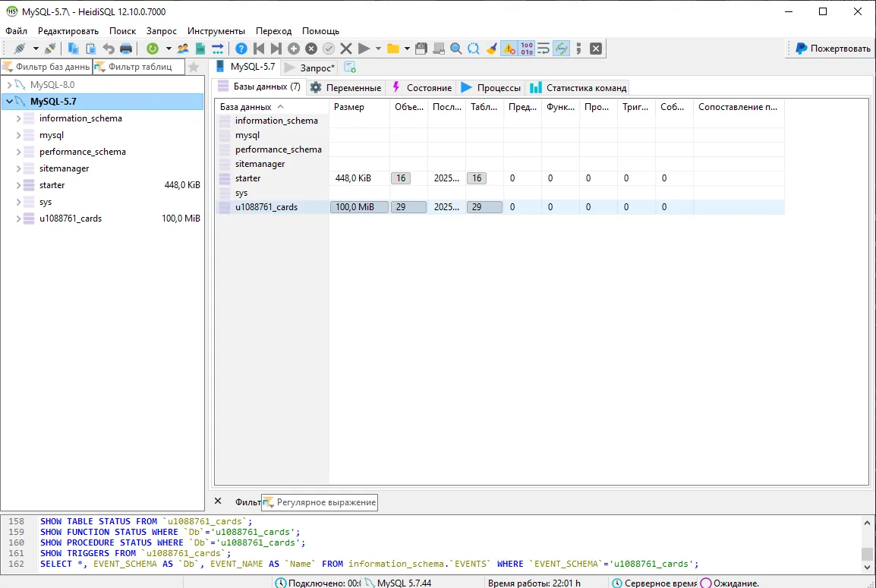Click the Фильтр баз данных input field
This screenshot has height=588, width=876.
pyautogui.click(x=46, y=67)
